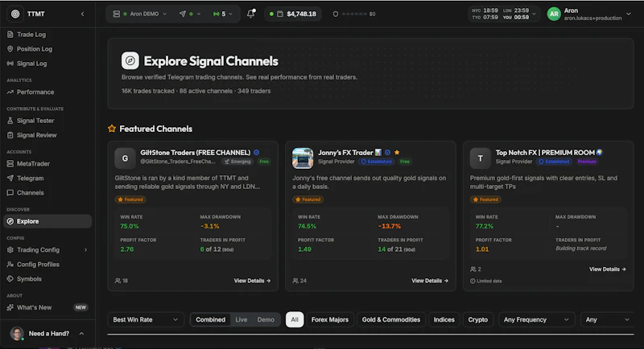Click the Featured Channels star icon
The height and width of the screenshot is (349, 644).
click(x=112, y=129)
